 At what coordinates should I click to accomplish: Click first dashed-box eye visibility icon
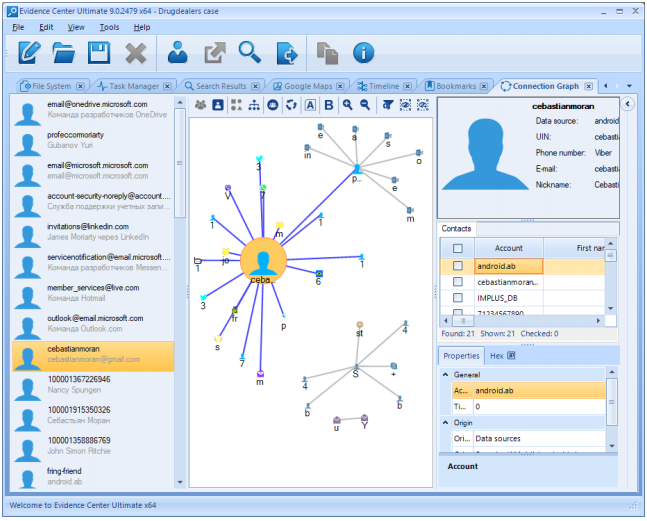[x=405, y=105]
